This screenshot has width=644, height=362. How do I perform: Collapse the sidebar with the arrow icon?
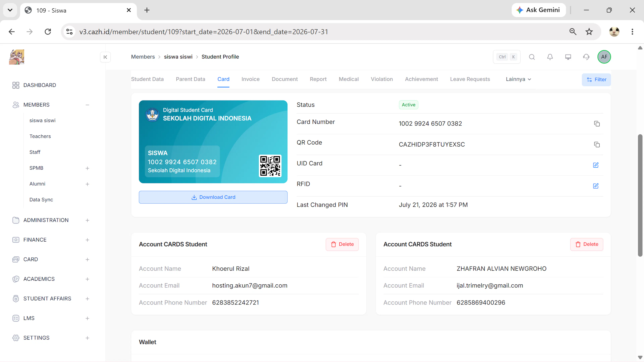click(x=105, y=57)
